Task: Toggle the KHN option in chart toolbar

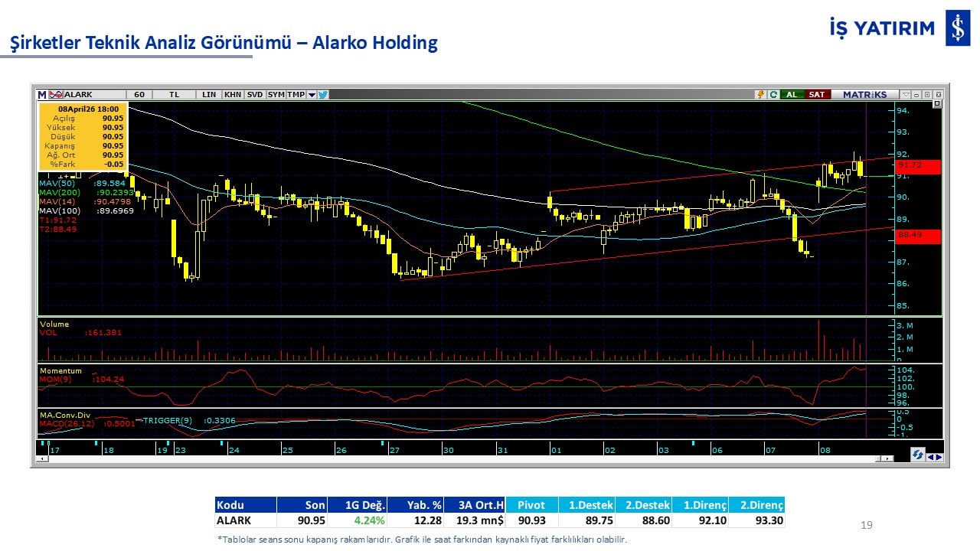Action: coord(233,95)
